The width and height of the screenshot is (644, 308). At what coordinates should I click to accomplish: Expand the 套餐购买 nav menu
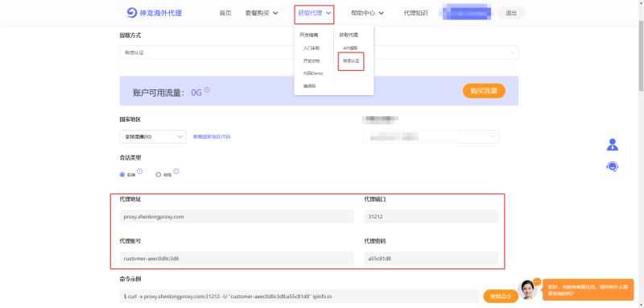tap(262, 13)
